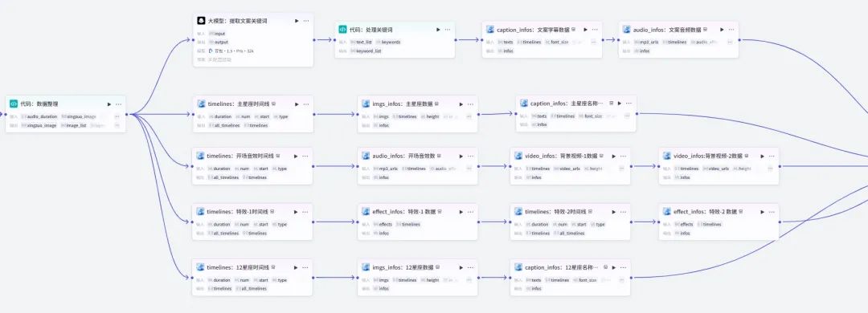The image size is (868, 313).
Task: Click the plugin icon of audio_infos：文案音频数据
Action: 627,30
